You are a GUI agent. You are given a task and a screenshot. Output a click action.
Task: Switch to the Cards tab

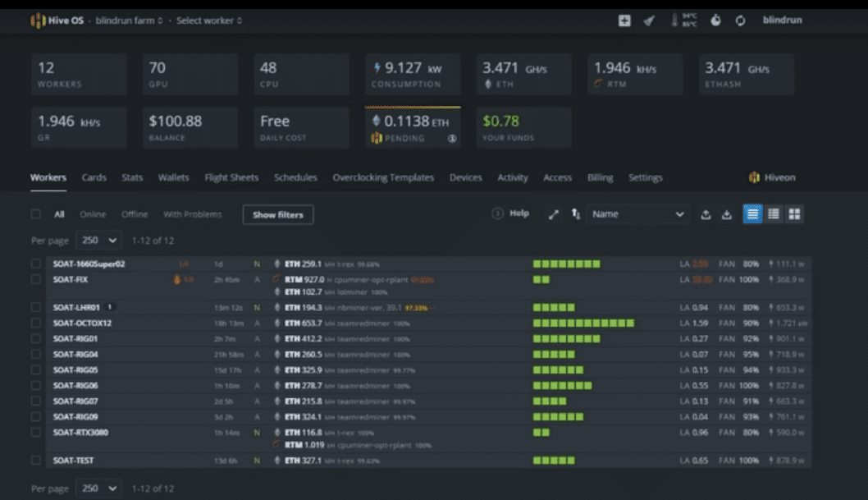tap(94, 177)
